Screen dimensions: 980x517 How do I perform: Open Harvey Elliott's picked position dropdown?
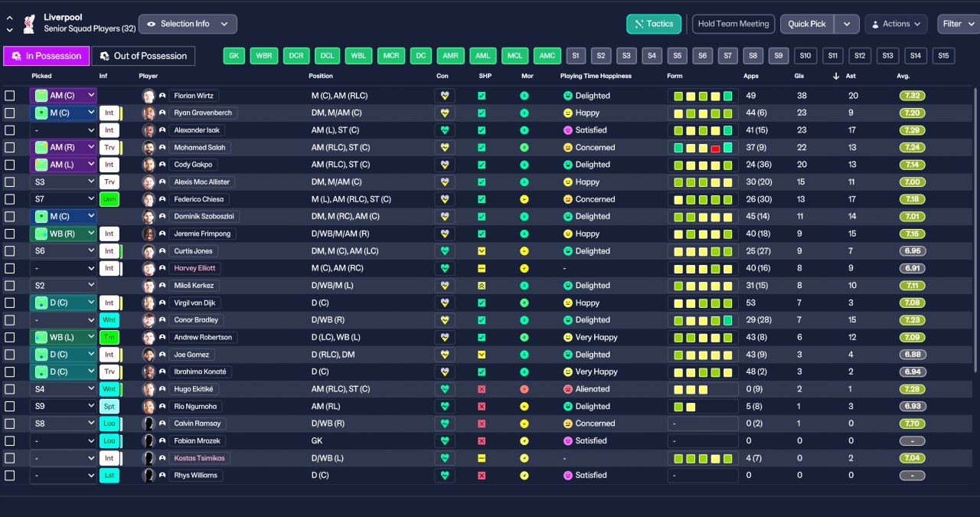click(x=64, y=268)
